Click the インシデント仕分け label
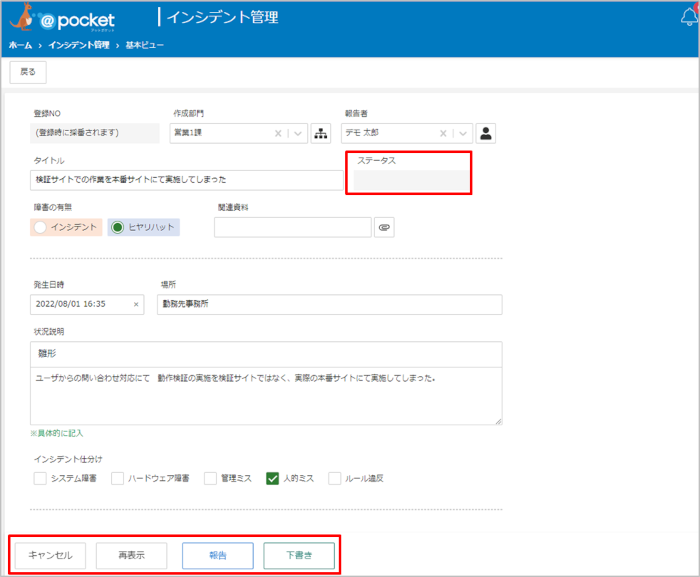Viewport: 700px width, 577px height. click(68, 459)
